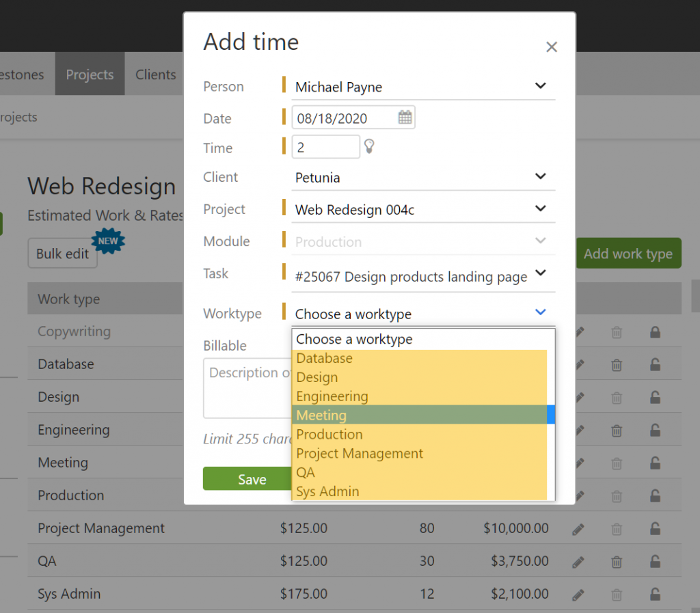Click the delete trash icon for the QA row
Viewport: 700px width, 613px height.
coord(616,561)
